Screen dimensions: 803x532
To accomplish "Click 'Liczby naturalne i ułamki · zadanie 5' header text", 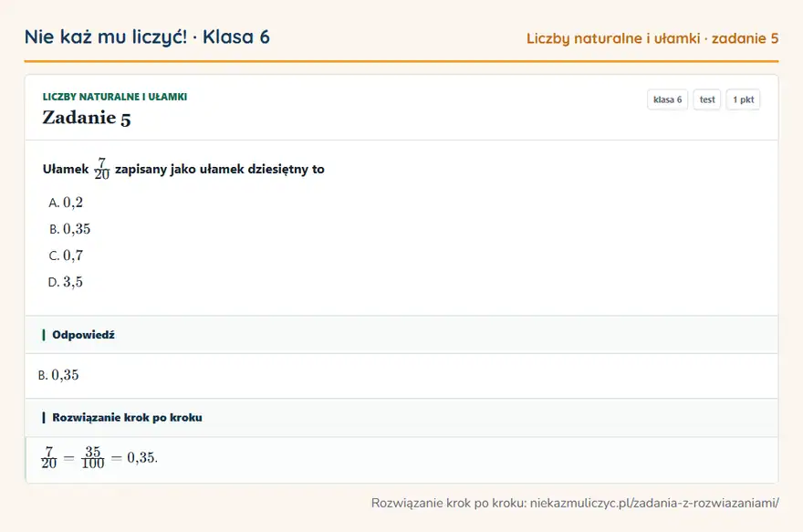I will coord(652,38).
